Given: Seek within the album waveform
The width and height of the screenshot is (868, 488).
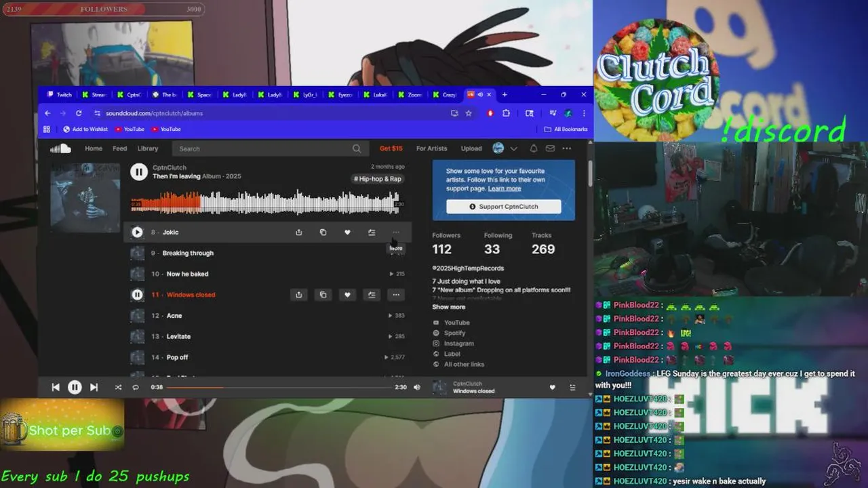Looking at the screenshot, I should pyautogui.click(x=264, y=203).
